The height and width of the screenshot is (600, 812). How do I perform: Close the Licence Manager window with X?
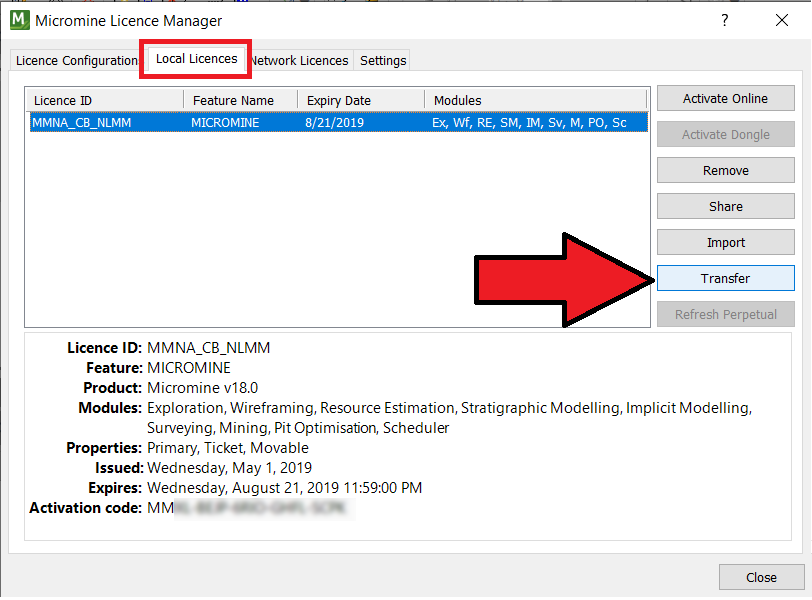tap(781, 20)
